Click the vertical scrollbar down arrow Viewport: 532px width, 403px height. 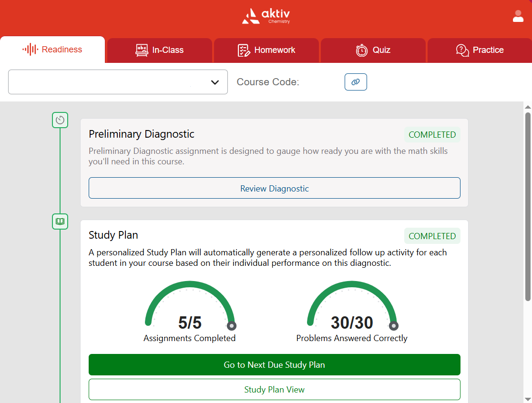pyautogui.click(x=528, y=400)
